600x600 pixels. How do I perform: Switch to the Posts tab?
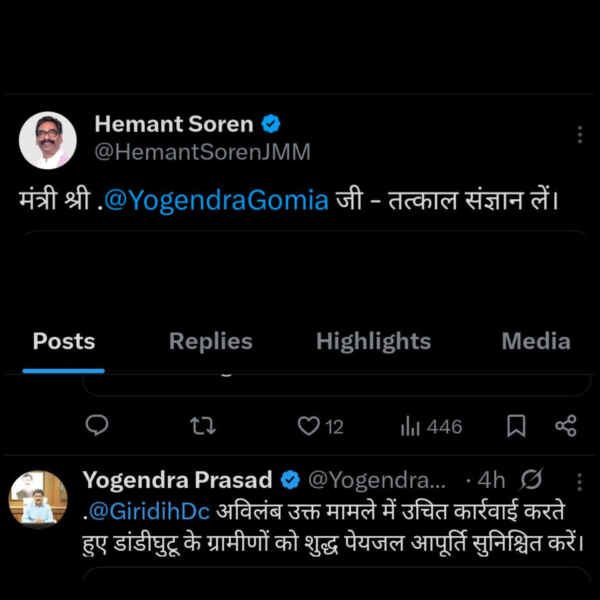pyautogui.click(x=64, y=341)
